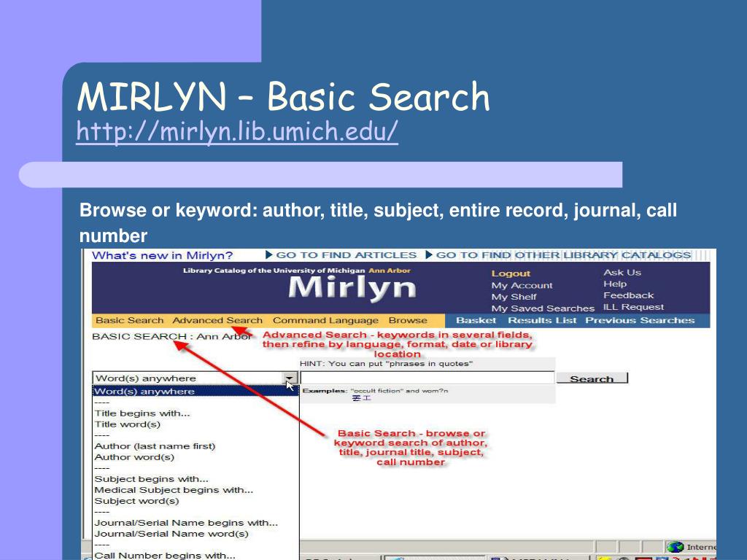747x560 pixels.
Task: Open Command Language tab
Action: pos(325,321)
